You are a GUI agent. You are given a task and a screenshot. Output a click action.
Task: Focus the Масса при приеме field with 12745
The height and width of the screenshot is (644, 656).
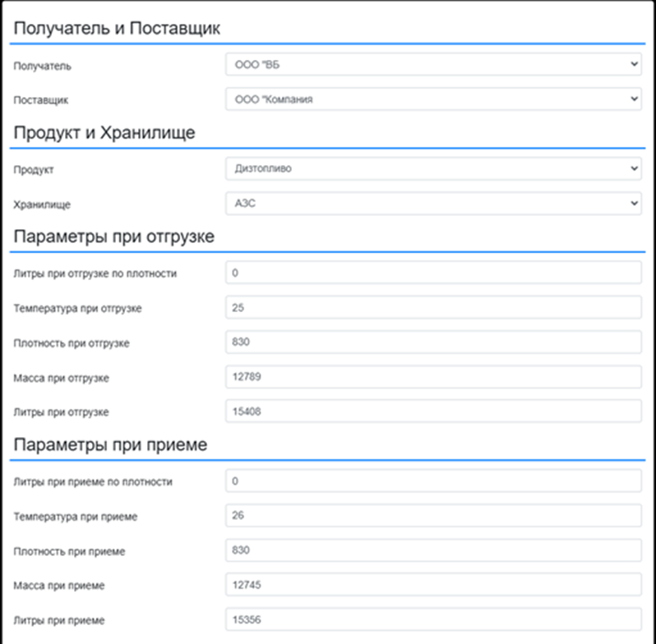click(x=433, y=585)
